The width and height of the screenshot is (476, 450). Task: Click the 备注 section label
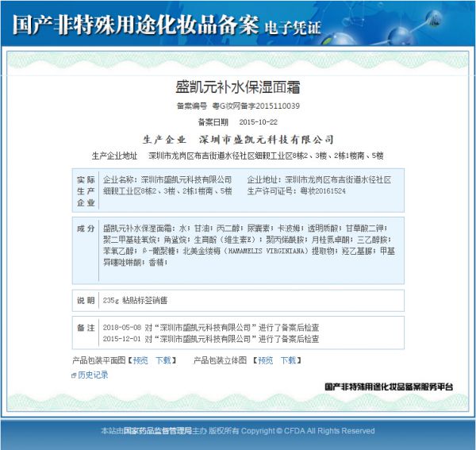click(x=86, y=328)
